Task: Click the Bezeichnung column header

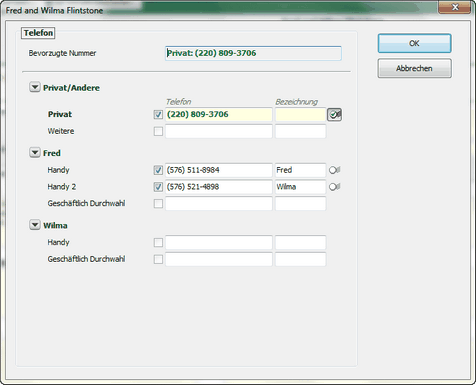Action: (296, 102)
